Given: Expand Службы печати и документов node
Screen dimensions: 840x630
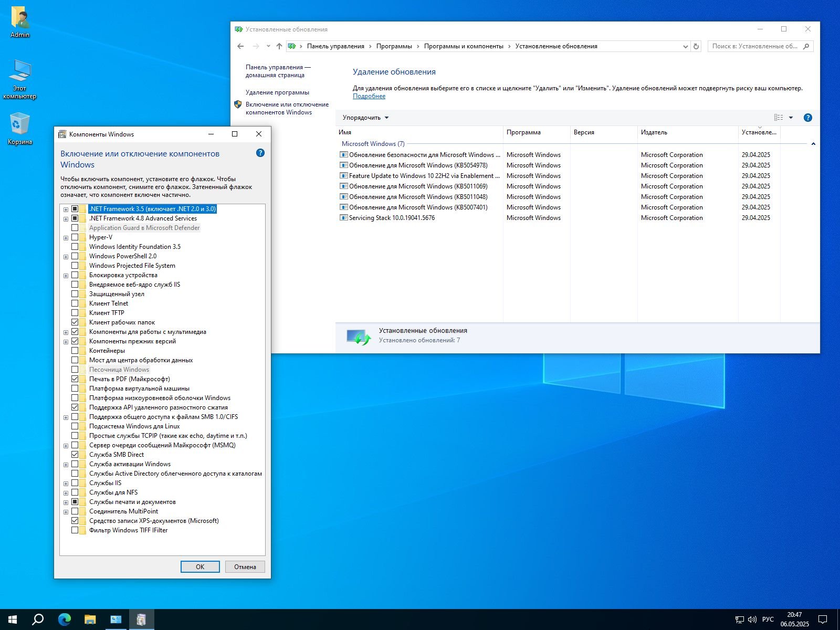Looking at the screenshot, I should pos(66,502).
